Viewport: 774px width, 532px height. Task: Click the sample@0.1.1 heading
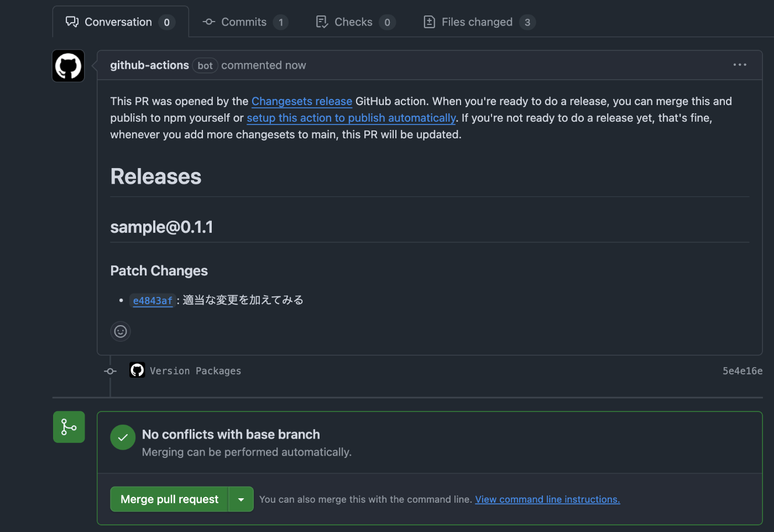(161, 227)
